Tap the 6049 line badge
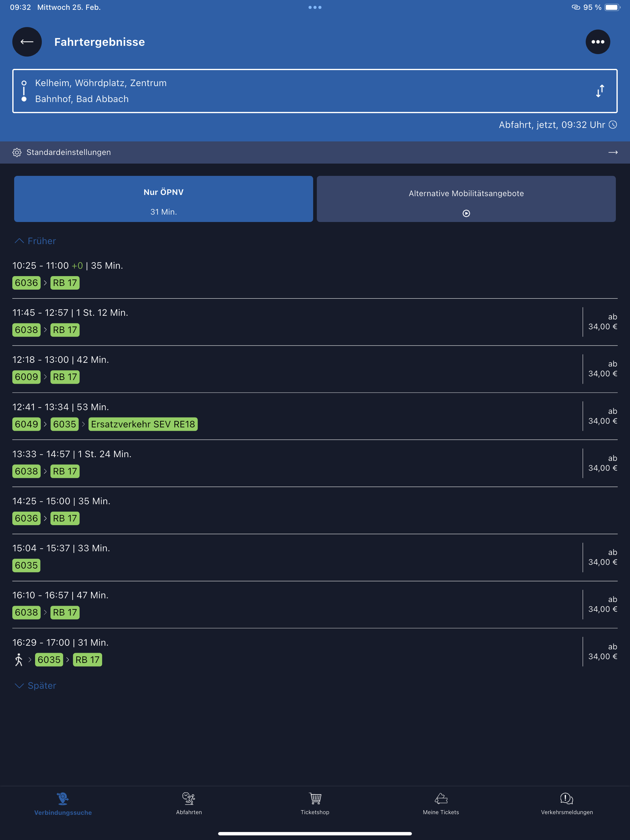The height and width of the screenshot is (840, 630). click(x=26, y=424)
